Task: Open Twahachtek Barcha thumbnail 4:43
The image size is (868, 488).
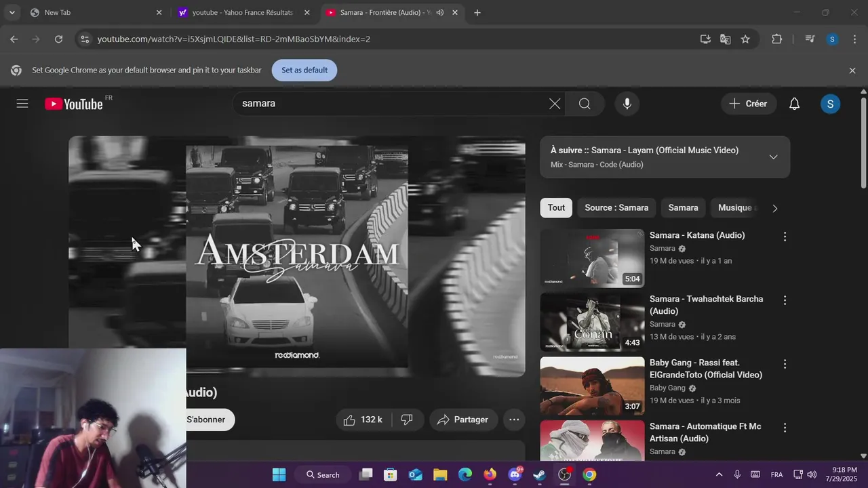Action: 592,322
